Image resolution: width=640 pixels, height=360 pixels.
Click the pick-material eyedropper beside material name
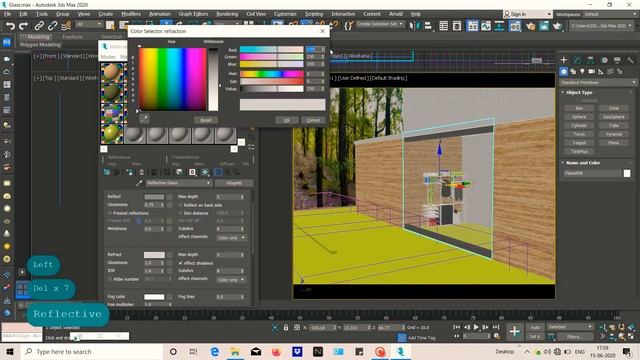pyautogui.click(x=139, y=183)
